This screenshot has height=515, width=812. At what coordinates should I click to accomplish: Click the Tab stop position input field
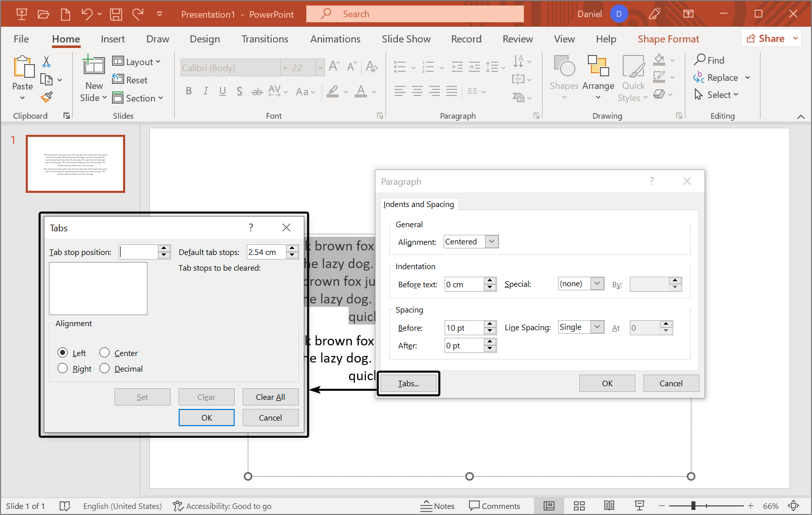point(139,252)
